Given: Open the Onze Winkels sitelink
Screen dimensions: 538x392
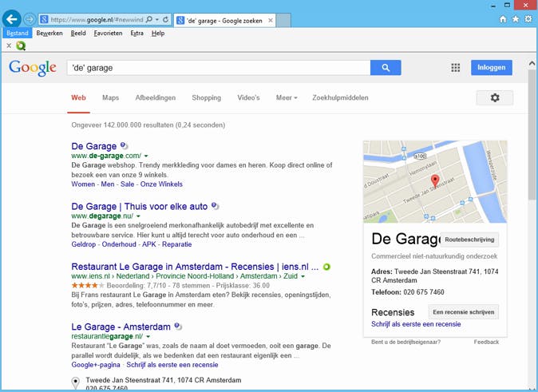Looking at the screenshot, I should pos(161,184).
